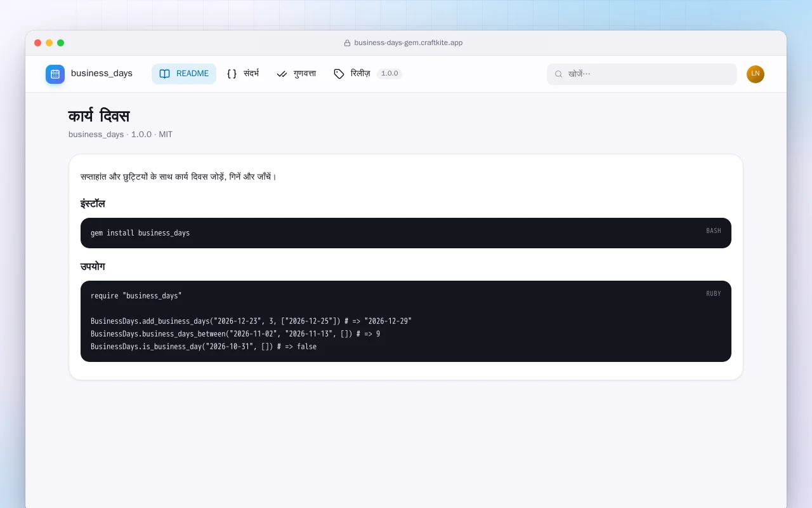Click the business-days-gem.craftkite.app URL
The width and height of the screenshot is (812, 508).
coord(409,43)
